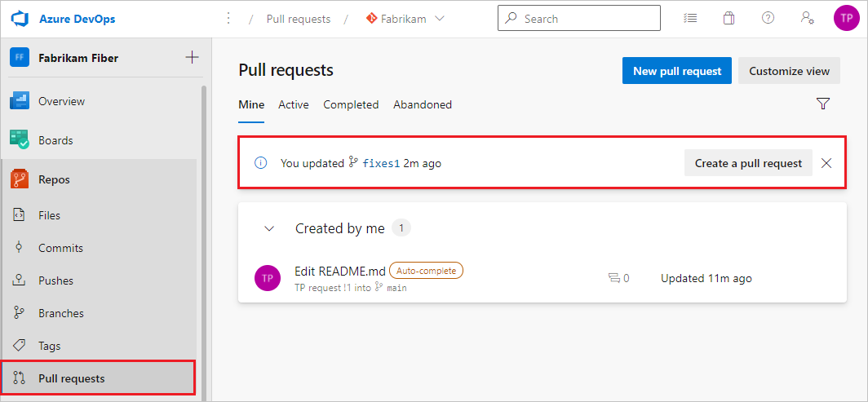Click the Azure DevOps logo icon
868x402 pixels.
point(20,18)
